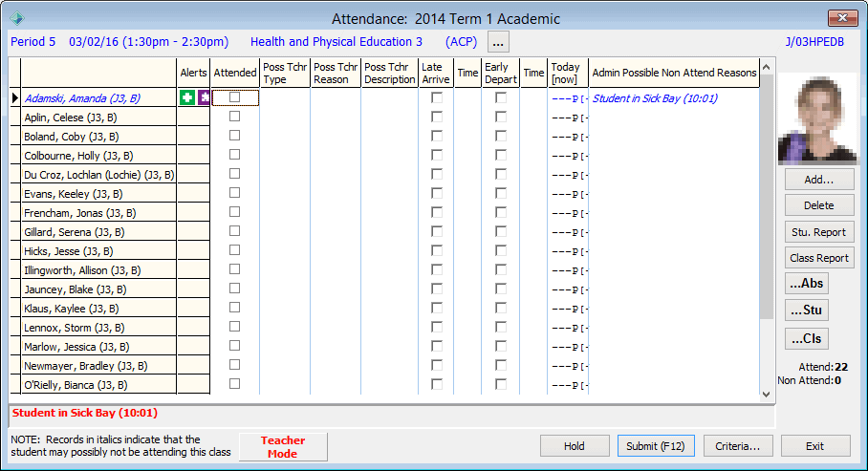Click the Delete button
868x471 pixels.
click(x=819, y=205)
